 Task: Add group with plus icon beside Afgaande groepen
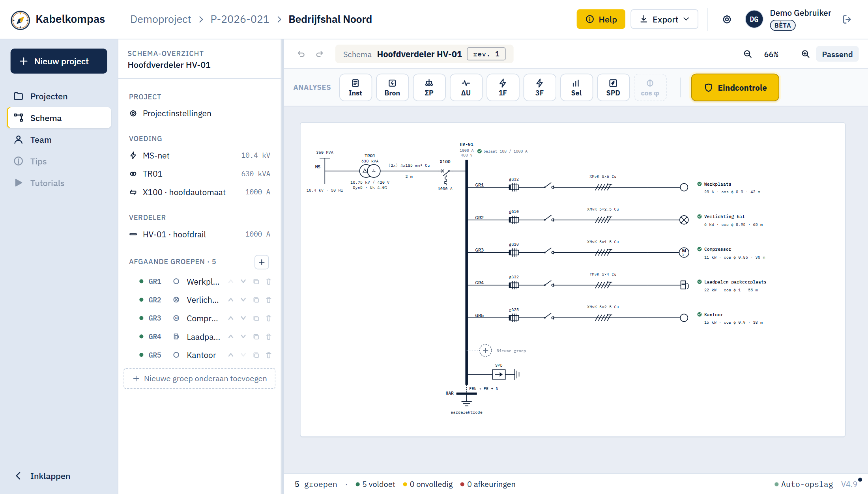click(262, 262)
